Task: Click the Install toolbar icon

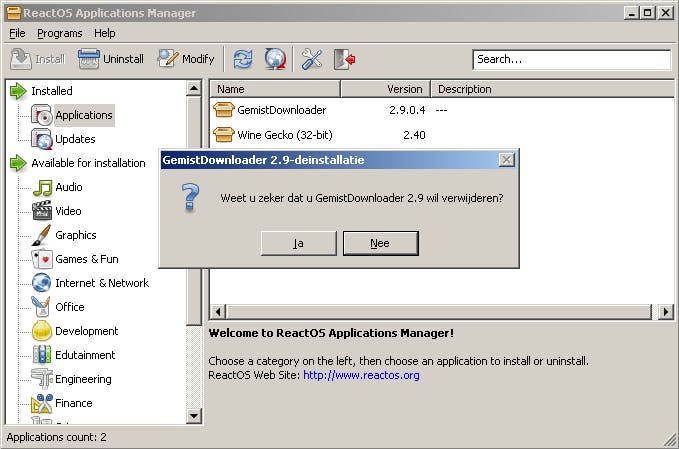Action: (20, 59)
